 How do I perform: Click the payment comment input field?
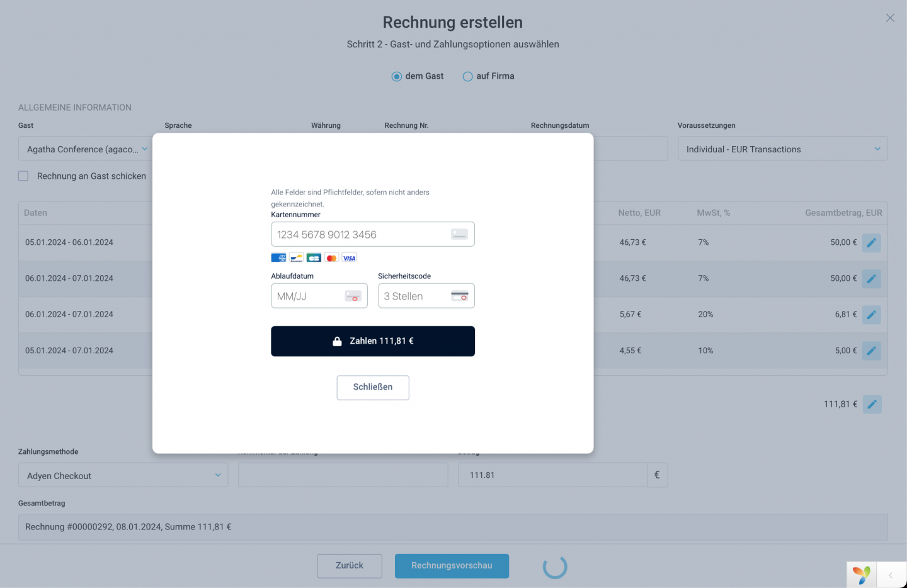(343, 475)
